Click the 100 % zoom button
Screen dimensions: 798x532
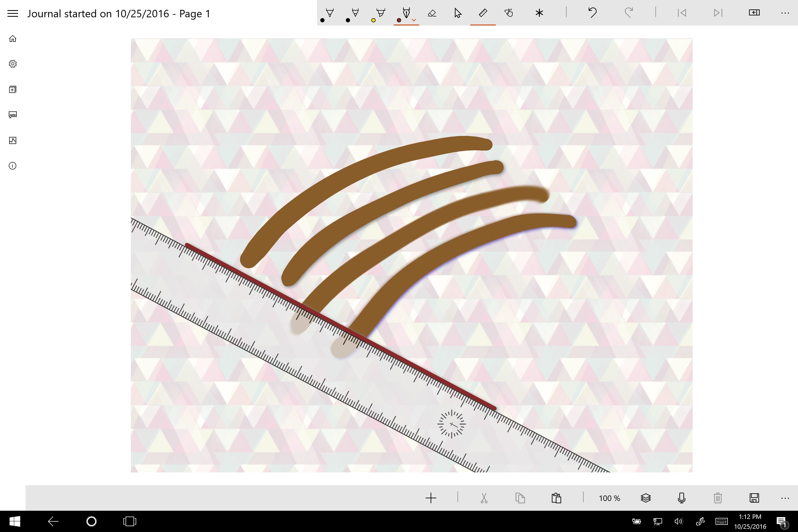pyautogui.click(x=609, y=498)
